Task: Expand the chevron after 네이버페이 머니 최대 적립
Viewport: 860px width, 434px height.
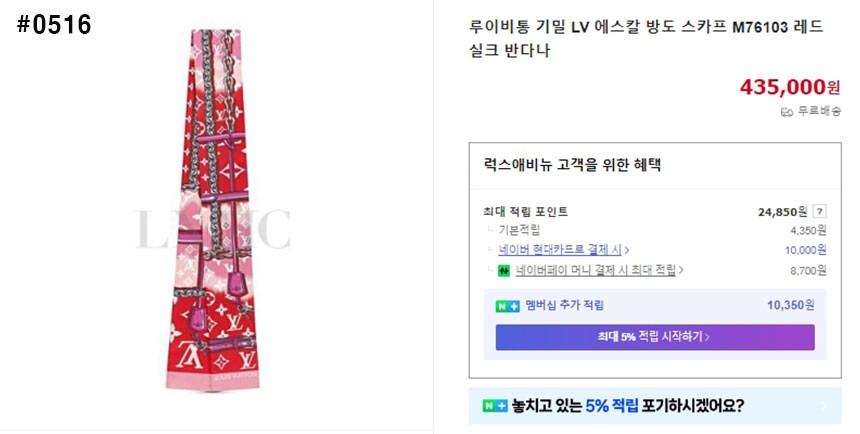Action: click(x=681, y=270)
